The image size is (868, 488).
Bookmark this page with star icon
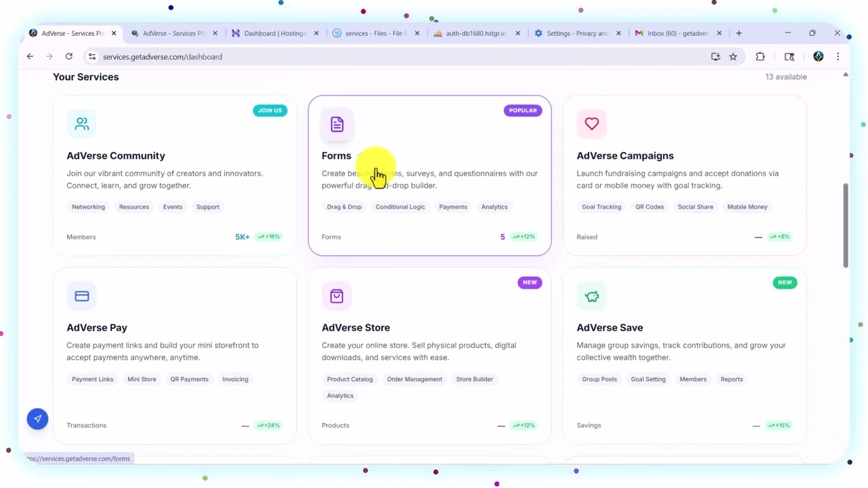point(733,57)
